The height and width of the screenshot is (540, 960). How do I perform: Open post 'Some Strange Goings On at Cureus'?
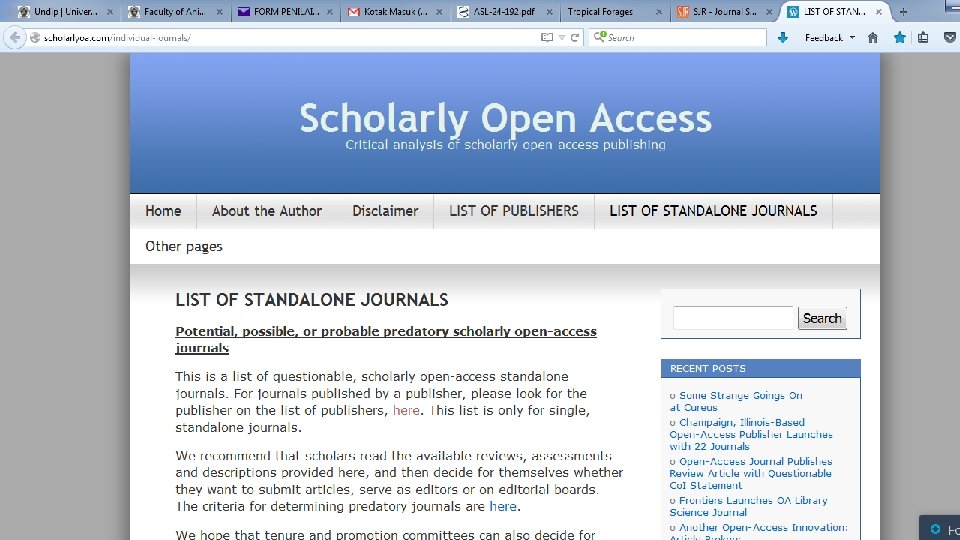point(737,402)
